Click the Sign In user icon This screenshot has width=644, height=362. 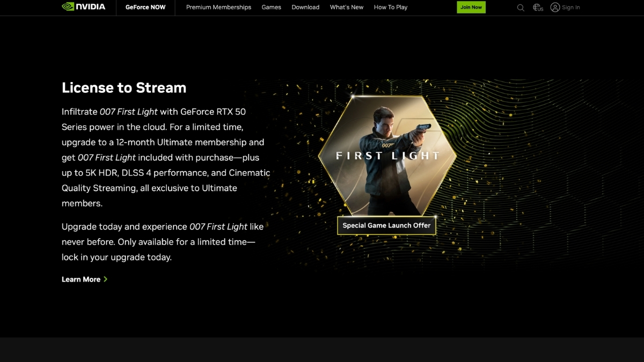pos(555,8)
